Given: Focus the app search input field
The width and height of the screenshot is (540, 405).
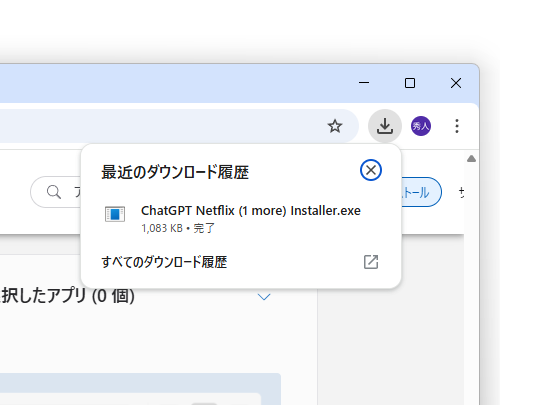Looking at the screenshot, I should tap(56, 192).
